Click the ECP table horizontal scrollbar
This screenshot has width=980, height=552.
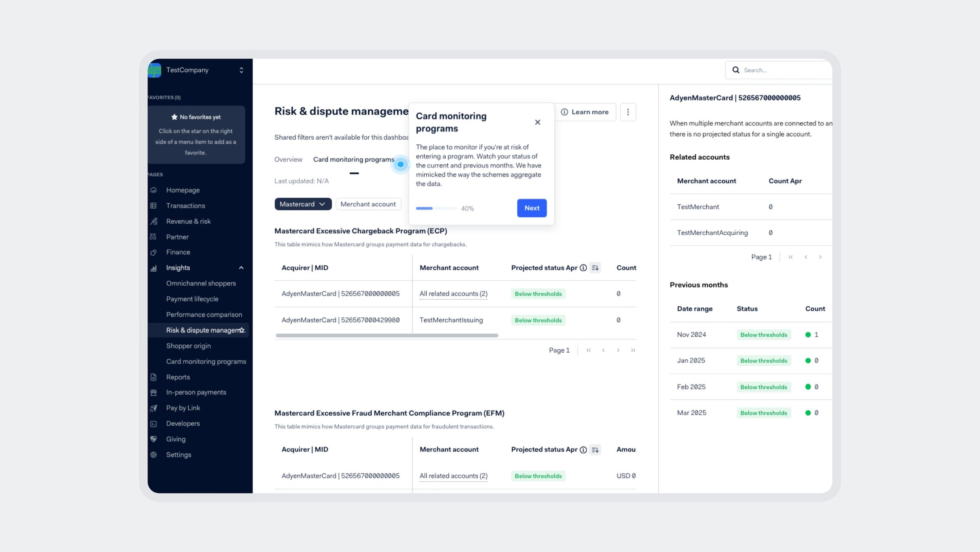coord(387,335)
